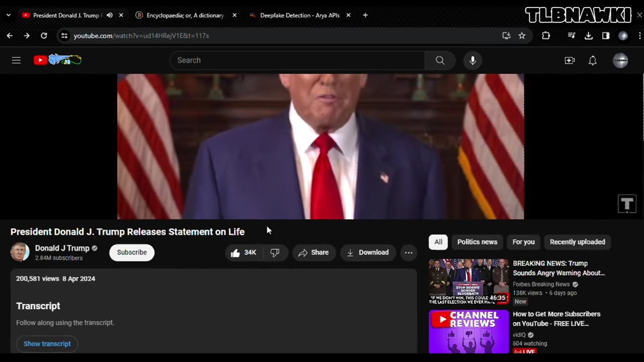Image resolution: width=644 pixels, height=362 pixels.
Task: Open browser downloads
Action: point(589,36)
